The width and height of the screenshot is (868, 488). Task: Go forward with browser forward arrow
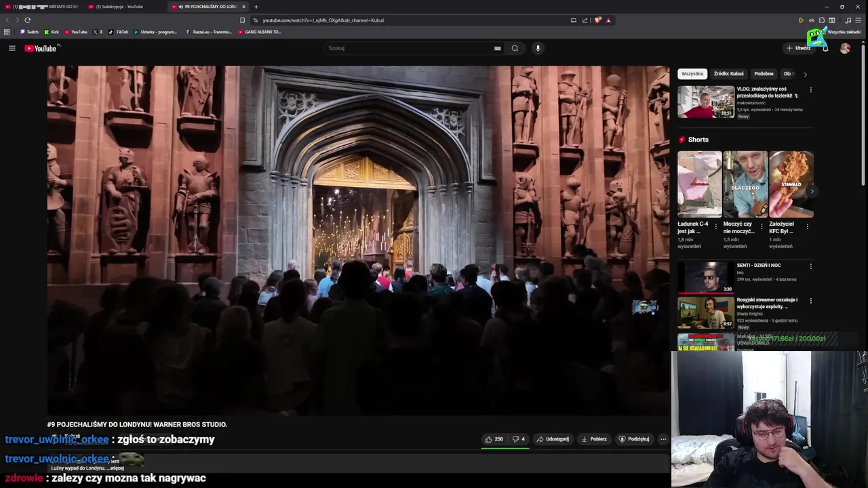coord(16,20)
